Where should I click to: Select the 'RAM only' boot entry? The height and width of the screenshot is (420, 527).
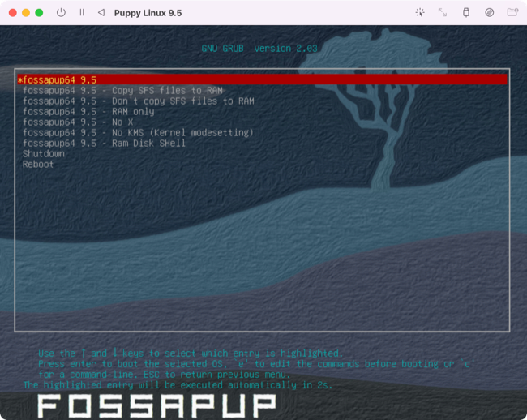tap(262, 112)
